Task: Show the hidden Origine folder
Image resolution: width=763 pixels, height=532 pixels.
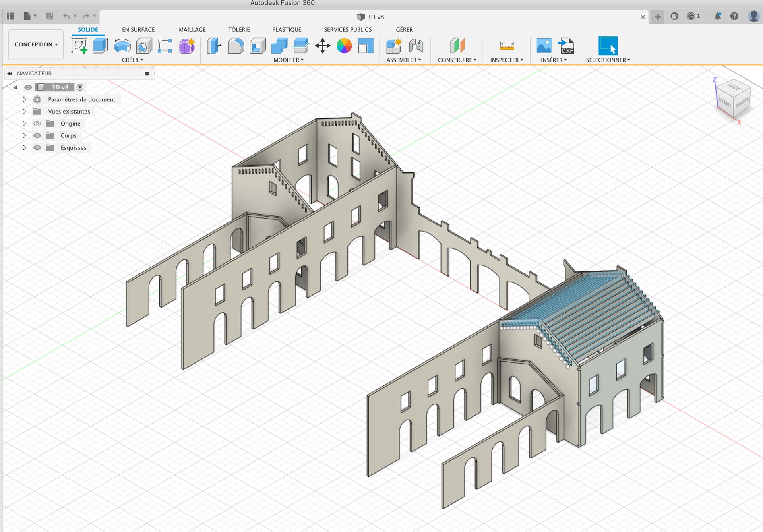Action: click(37, 124)
